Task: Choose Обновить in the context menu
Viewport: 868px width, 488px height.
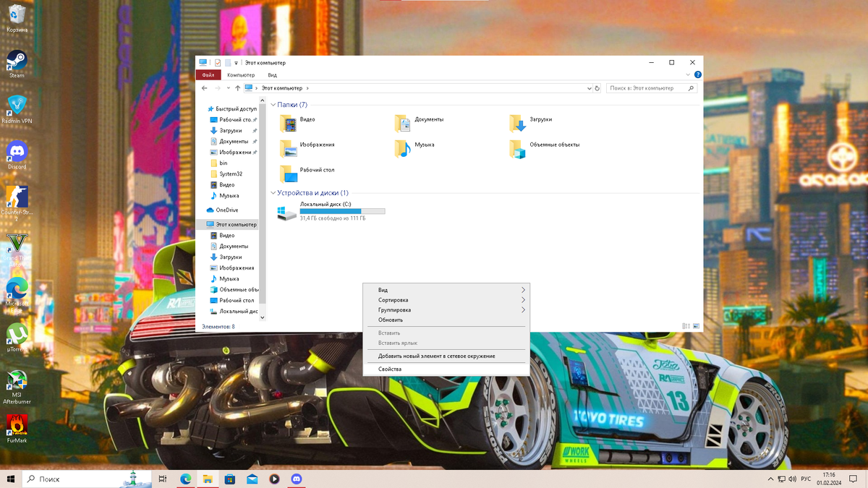Action: (446, 320)
